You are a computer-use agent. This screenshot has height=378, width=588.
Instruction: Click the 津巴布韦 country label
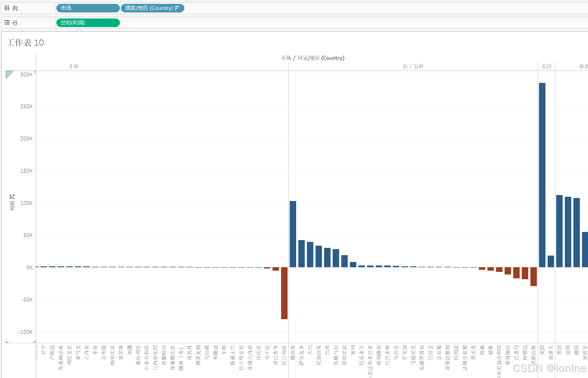point(276,354)
